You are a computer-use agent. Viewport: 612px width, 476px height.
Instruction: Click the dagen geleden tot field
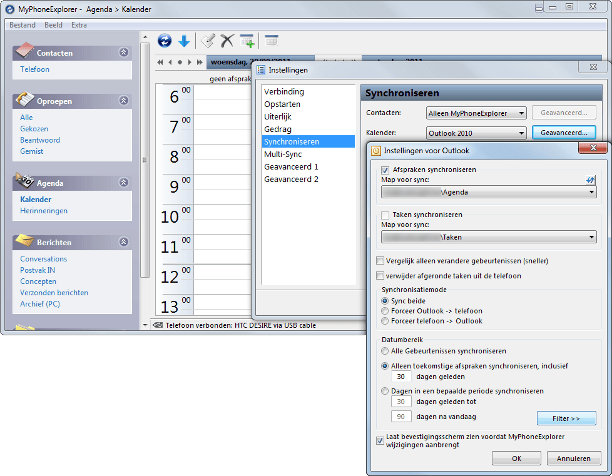(x=401, y=401)
